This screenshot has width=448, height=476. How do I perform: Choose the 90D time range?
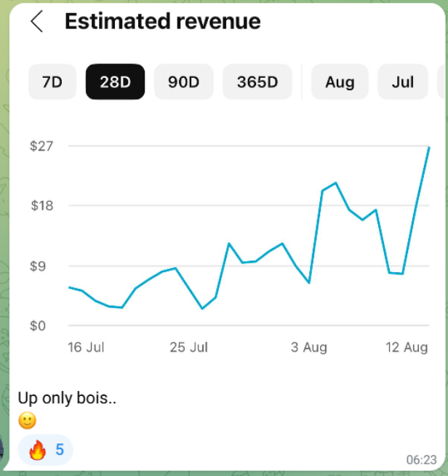coord(183,82)
